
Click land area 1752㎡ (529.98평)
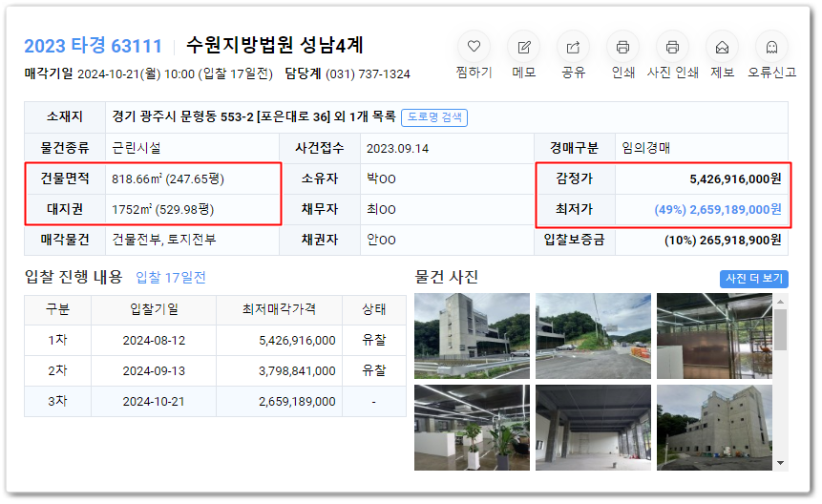point(162,210)
